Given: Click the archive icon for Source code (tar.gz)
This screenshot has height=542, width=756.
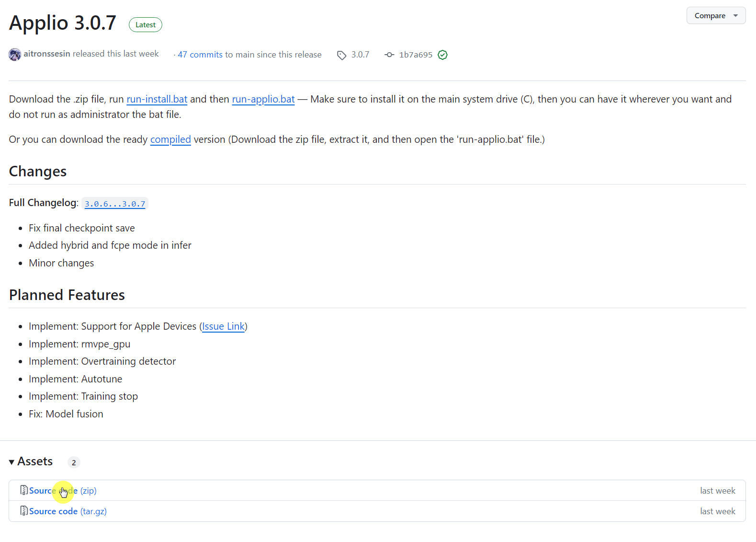Looking at the screenshot, I should (x=24, y=511).
